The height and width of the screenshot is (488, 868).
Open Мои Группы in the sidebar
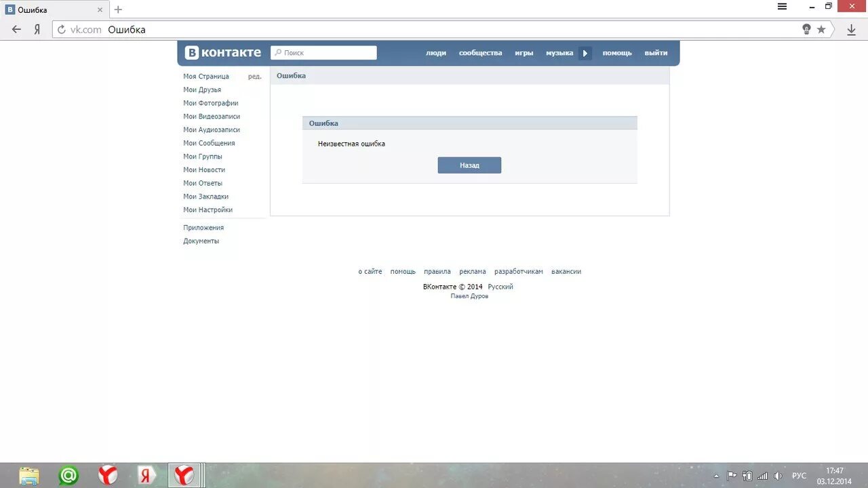203,157
